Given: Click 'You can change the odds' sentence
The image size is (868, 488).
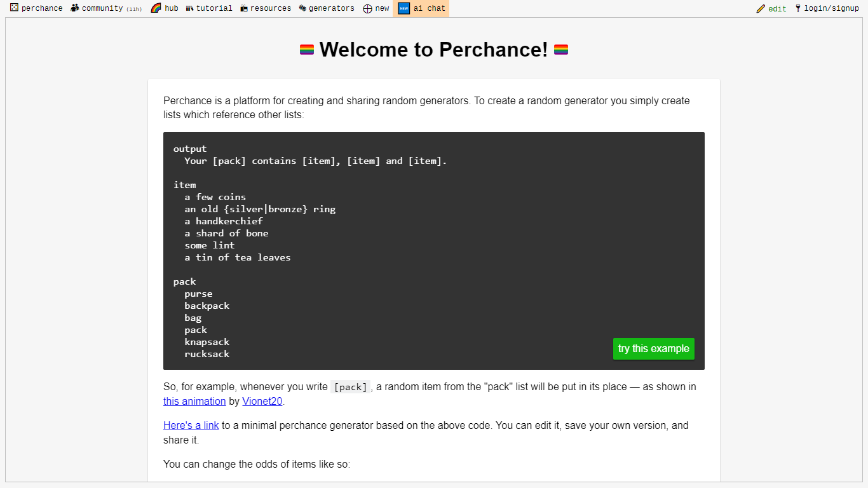Looking at the screenshot, I should tap(257, 464).
